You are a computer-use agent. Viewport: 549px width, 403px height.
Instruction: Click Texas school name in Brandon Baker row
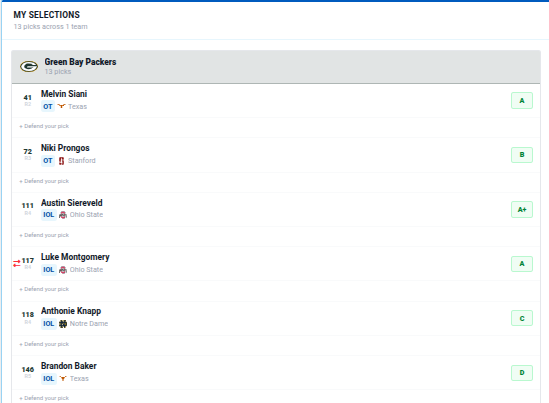pos(79,378)
